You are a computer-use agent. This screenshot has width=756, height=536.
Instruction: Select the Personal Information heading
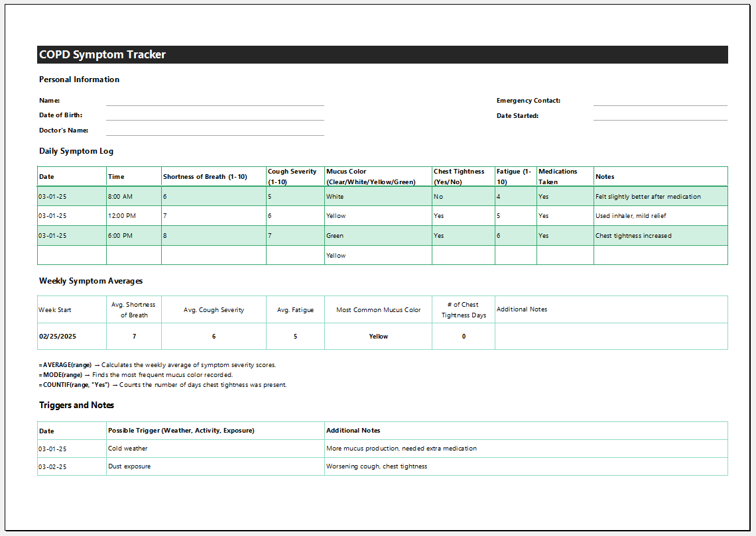click(79, 80)
